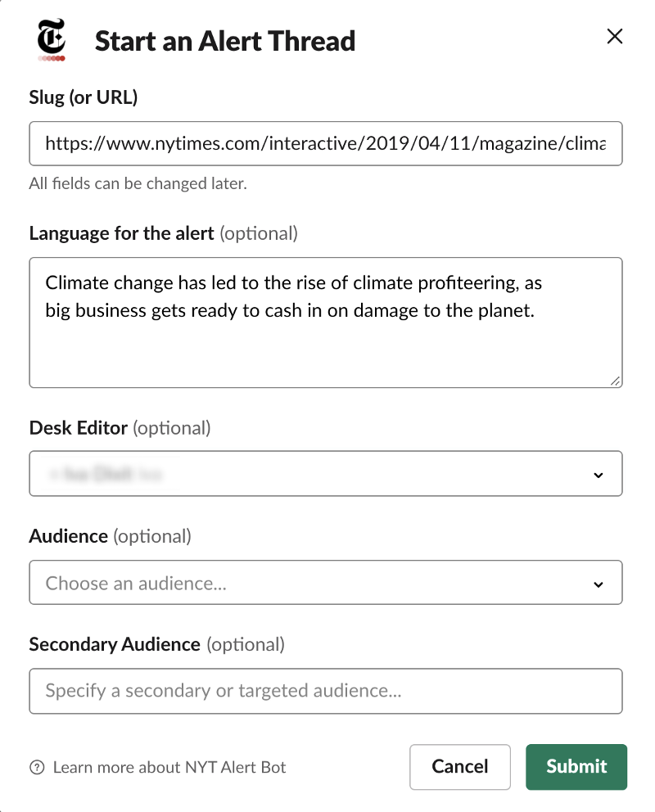This screenshot has width=655, height=812.
Task: Click the Desk Editor label
Action: click(79, 427)
